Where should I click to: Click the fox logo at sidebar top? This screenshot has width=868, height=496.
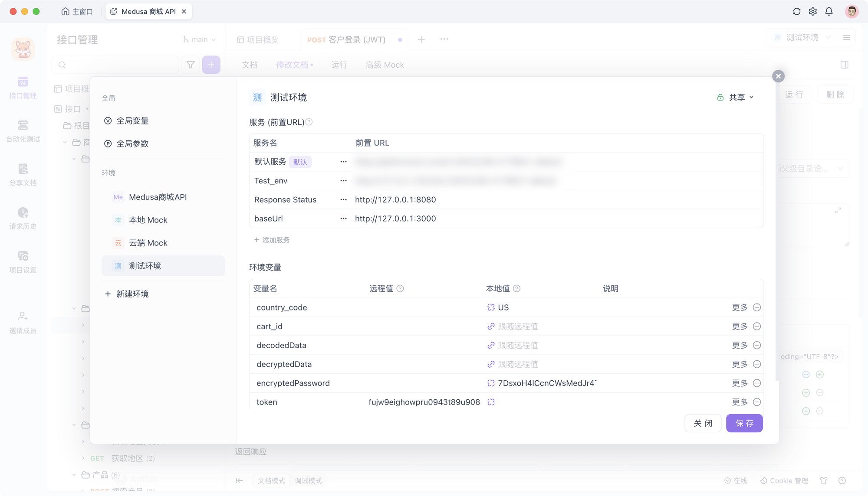[23, 49]
